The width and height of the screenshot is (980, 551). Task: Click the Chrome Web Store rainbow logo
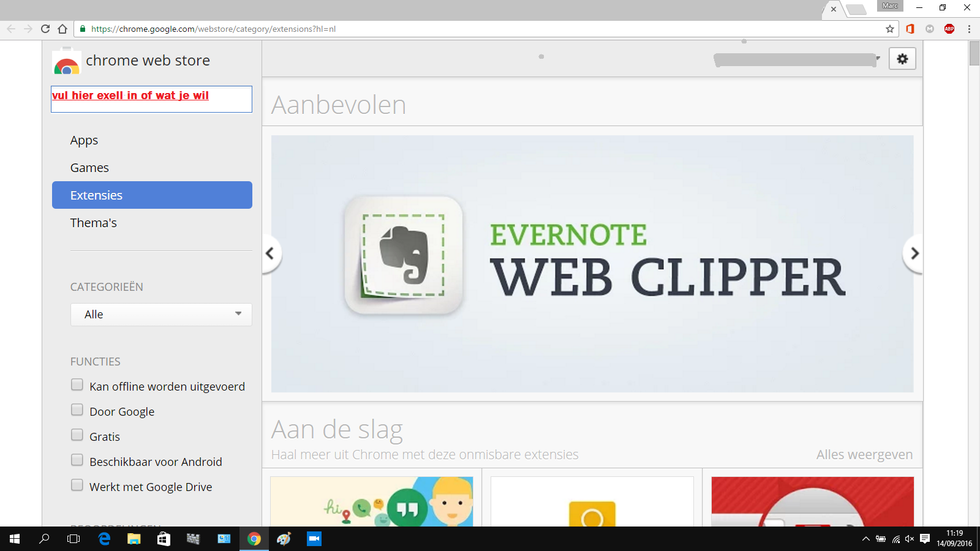[x=66, y=62]
